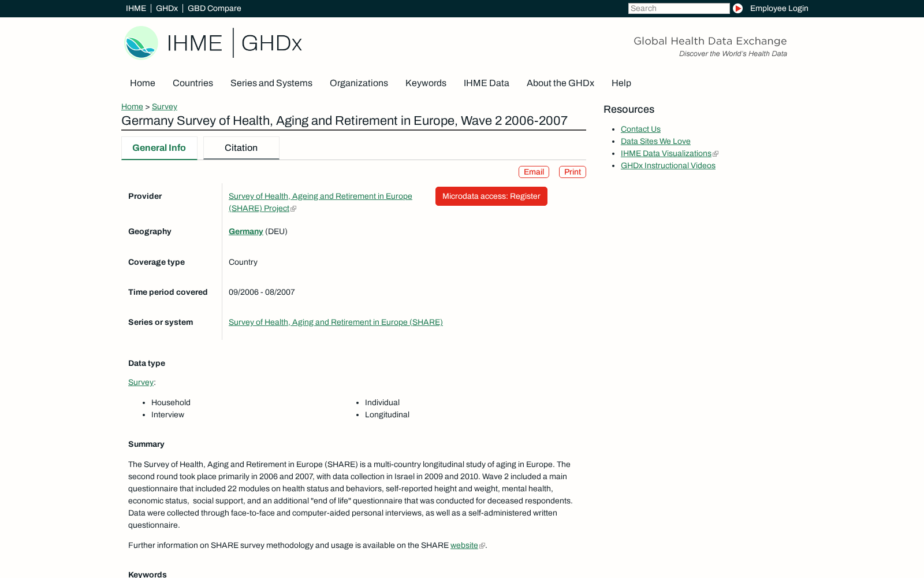Click the 'Resources' sidebar heading
Viewport: 924px width, 578px height.
point(629,109)
